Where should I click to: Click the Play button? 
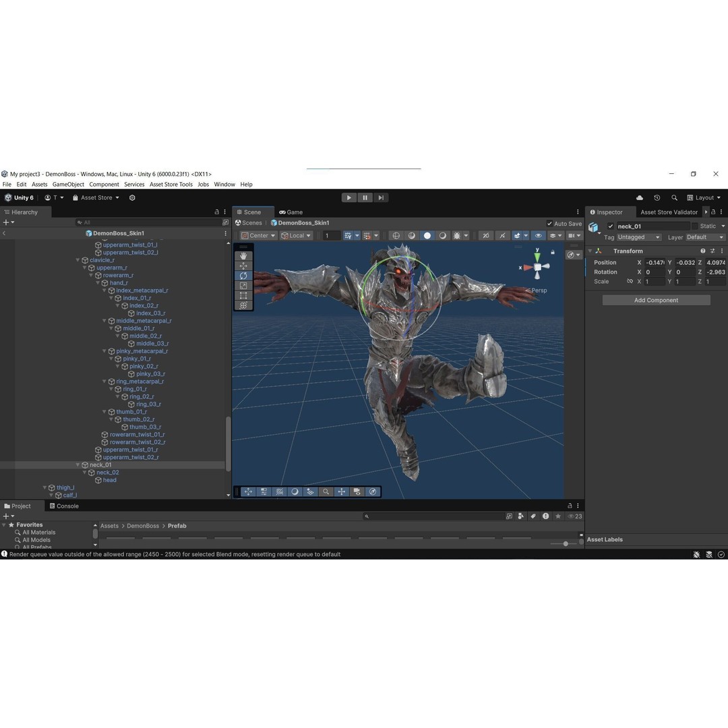[348, 198]
